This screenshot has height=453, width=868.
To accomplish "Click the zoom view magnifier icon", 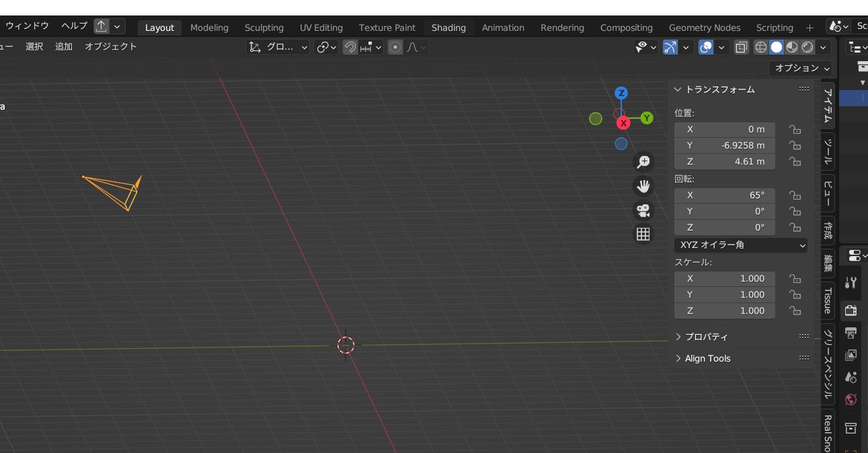I will 643,162.
